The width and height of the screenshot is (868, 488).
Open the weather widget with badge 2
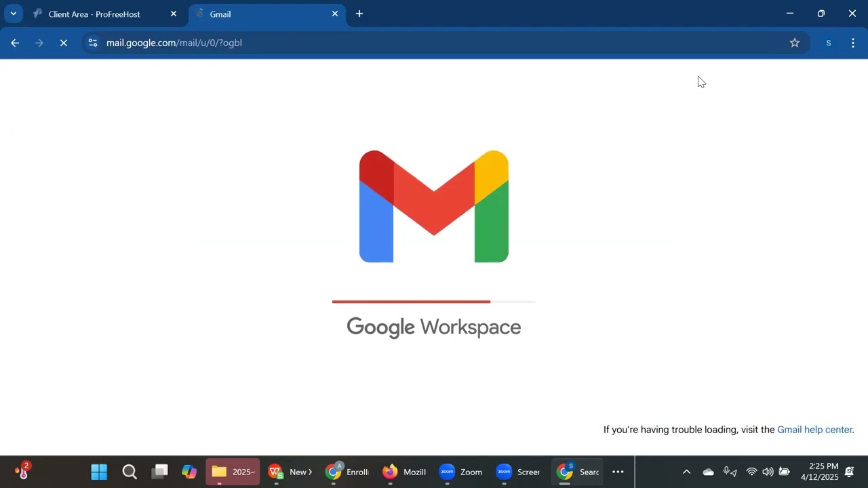22,471
